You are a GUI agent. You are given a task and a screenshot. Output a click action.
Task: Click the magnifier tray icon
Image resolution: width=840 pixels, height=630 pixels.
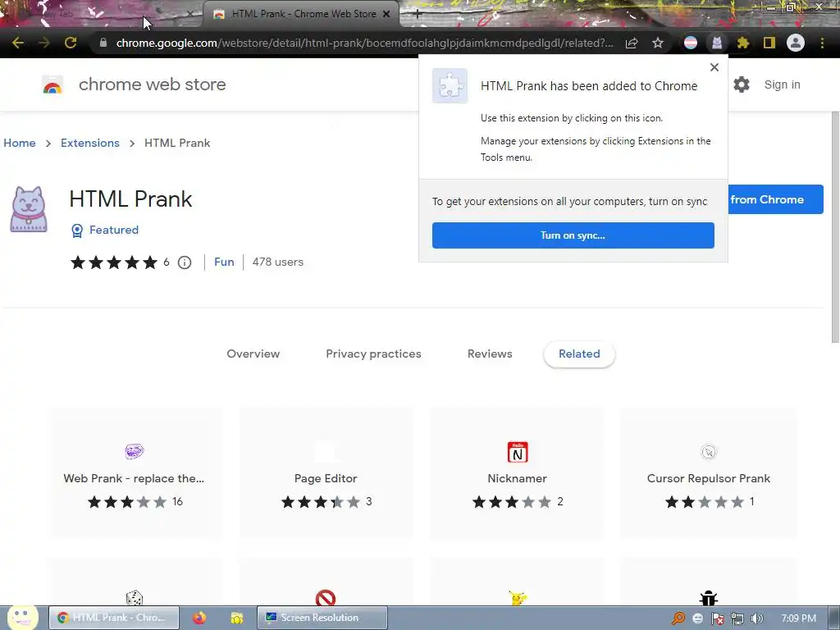(678, 619)
